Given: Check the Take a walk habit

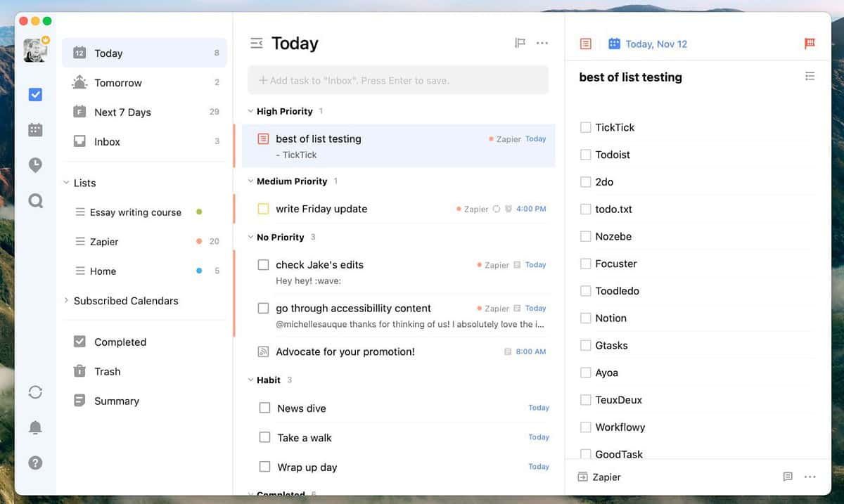Looking at the screenshot, I should pyautogui.click(x=264, y=437).
